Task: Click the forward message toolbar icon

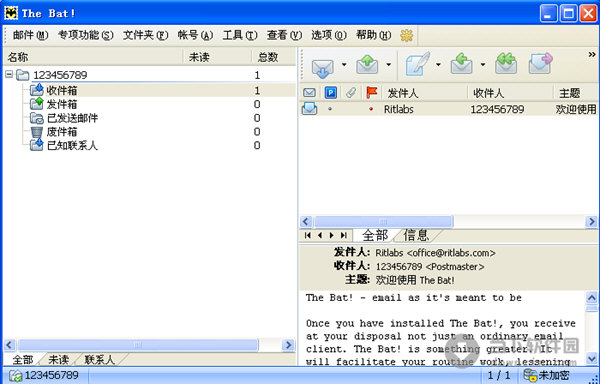Action: pos(540,64)
